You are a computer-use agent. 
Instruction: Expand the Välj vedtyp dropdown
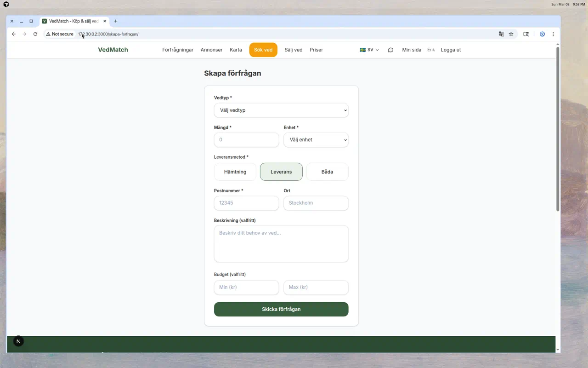281,110
